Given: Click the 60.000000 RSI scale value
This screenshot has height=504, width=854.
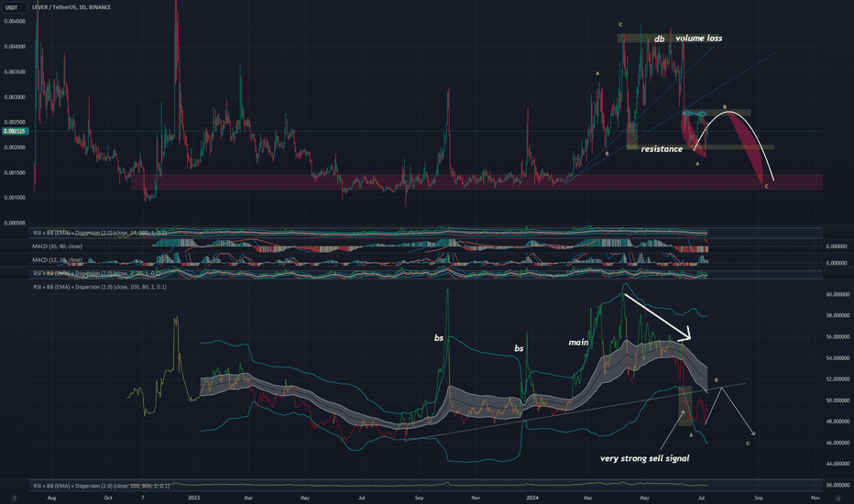Looking at the screenshot, I should (838, 294).
